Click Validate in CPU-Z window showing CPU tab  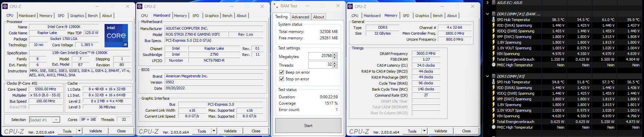pyautogui.click(x=96, y=131)
